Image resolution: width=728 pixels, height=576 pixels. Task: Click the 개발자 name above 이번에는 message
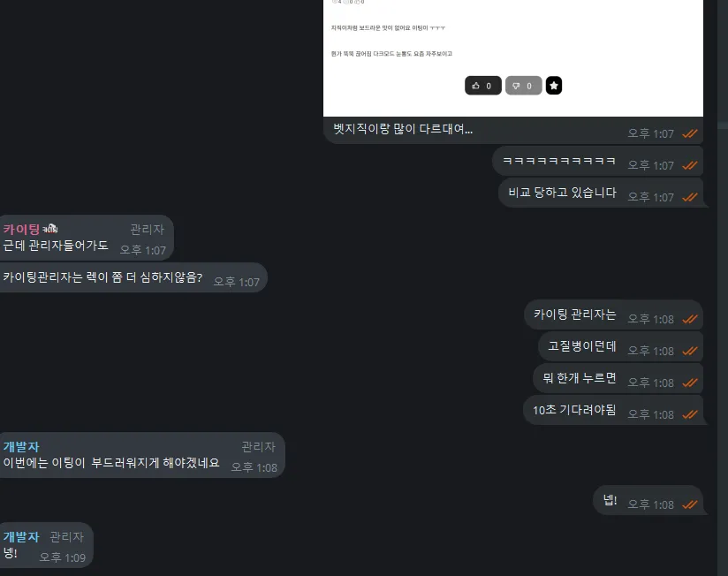21,447
